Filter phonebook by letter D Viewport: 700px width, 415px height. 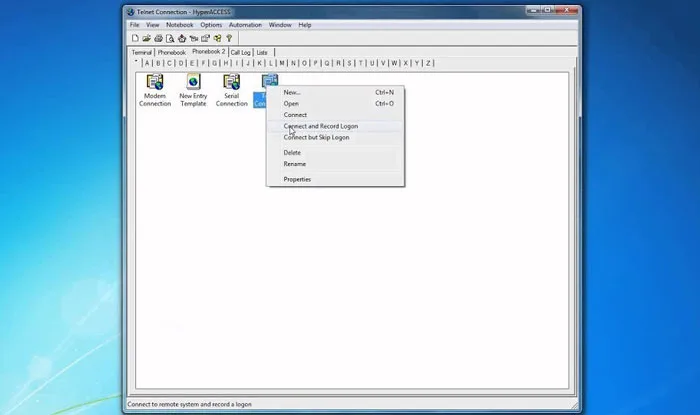[x=181, y=63]
